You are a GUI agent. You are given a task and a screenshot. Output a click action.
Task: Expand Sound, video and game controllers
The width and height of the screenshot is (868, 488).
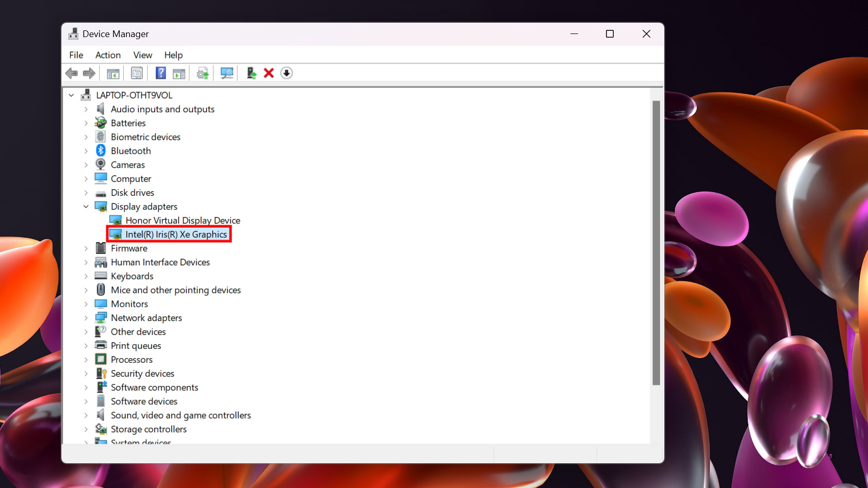click(86, 415)
